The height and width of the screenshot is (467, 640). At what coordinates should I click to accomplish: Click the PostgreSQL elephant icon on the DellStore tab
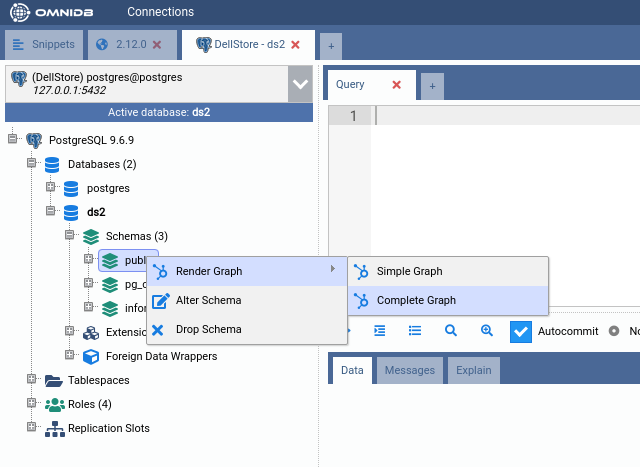204,44
